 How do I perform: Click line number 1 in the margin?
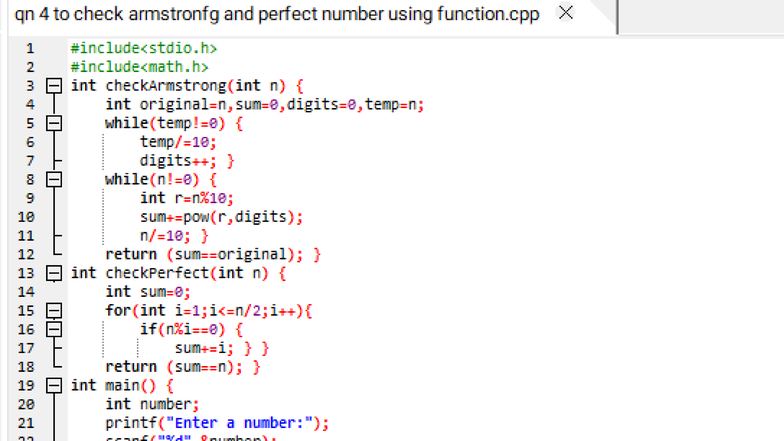[x=29, y=48]
